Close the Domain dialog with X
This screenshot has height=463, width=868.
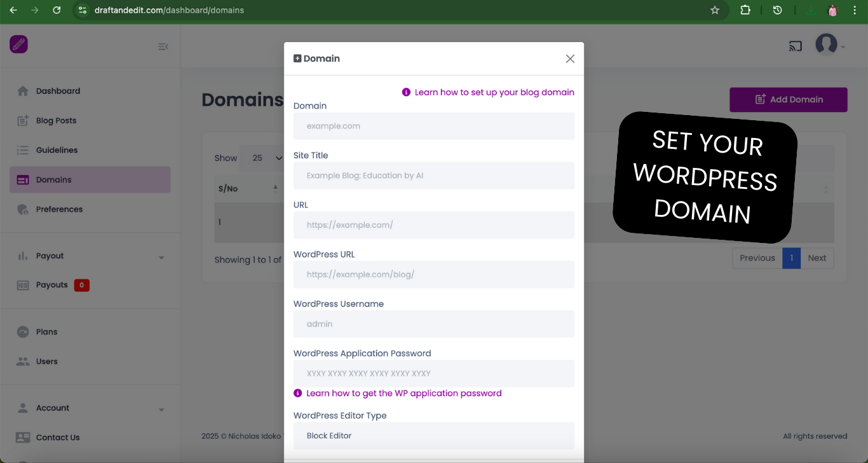(570, 59)
